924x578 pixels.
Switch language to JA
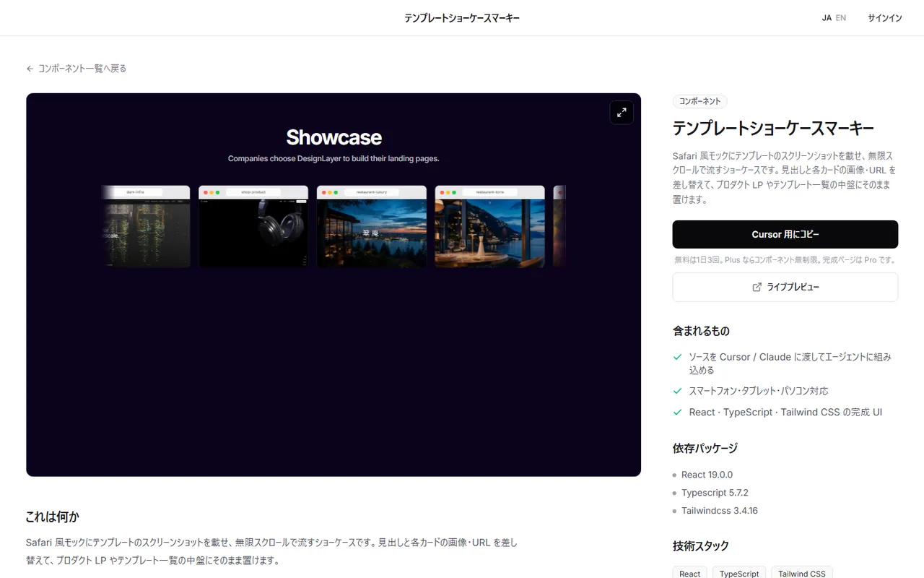pos(827,18)
